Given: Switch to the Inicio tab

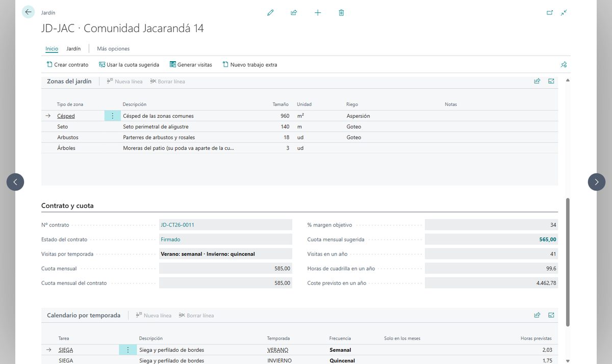Looking at the screenshot, I should [x=52, y=48].
